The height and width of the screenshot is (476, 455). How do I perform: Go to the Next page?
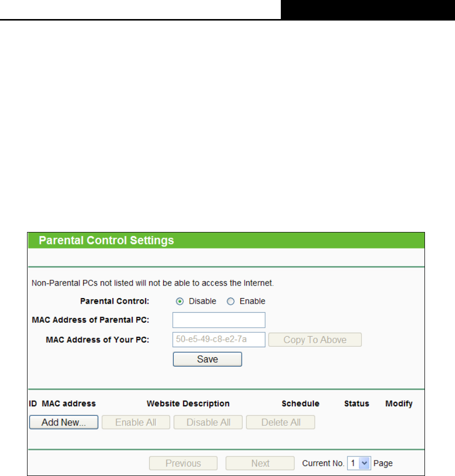[260, 463]
